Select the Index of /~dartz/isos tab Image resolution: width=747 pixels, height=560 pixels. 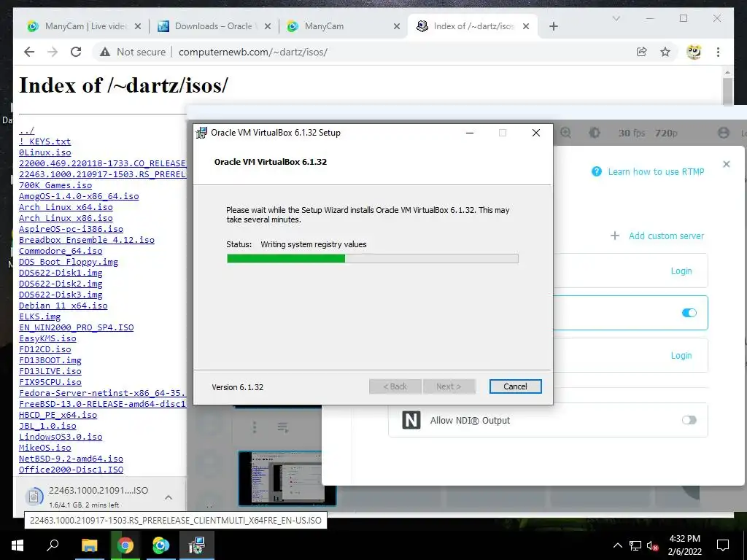click(474, 26)
